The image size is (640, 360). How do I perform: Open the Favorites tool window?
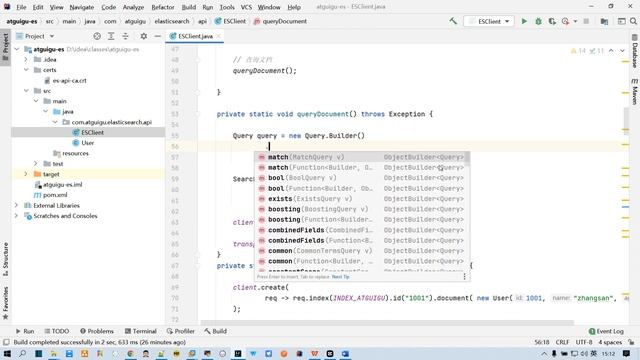(5, 303)
